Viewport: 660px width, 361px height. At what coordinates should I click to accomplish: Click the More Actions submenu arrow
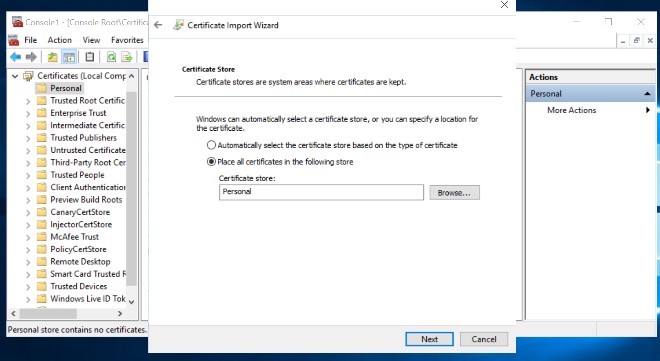pyautogui.click(x=648, y=110)
